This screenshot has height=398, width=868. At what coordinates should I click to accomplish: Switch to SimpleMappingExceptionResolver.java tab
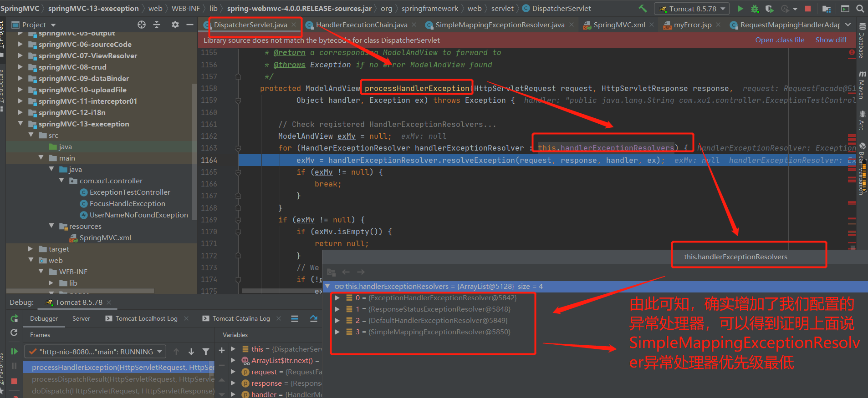(x=500, y=25)
